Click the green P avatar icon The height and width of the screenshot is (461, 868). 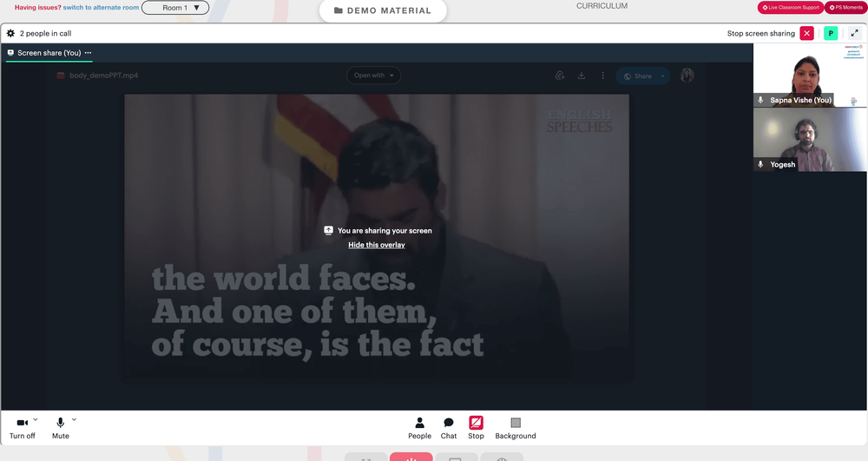point(831,33)
